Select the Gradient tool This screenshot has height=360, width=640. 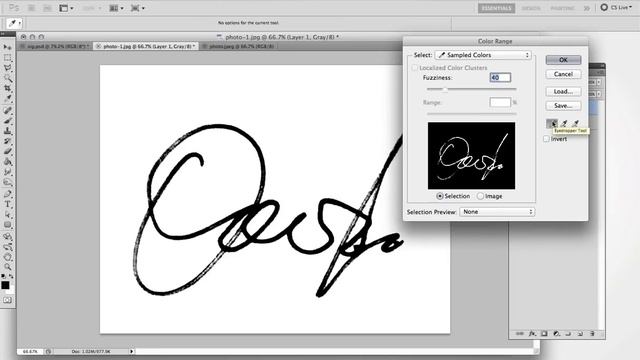pyautogui.click(x=7, y=162)
